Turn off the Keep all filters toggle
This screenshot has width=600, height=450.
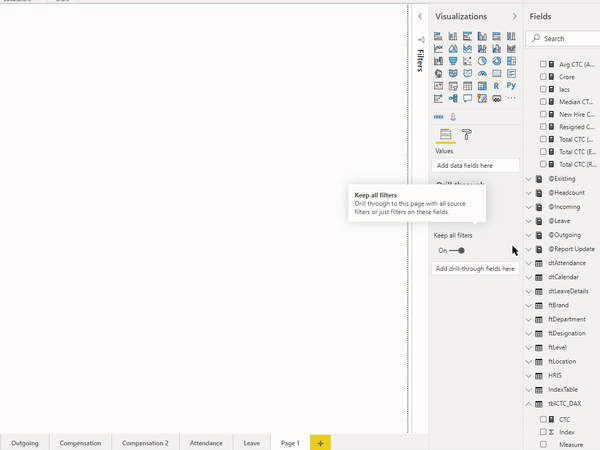click(457, 251)
